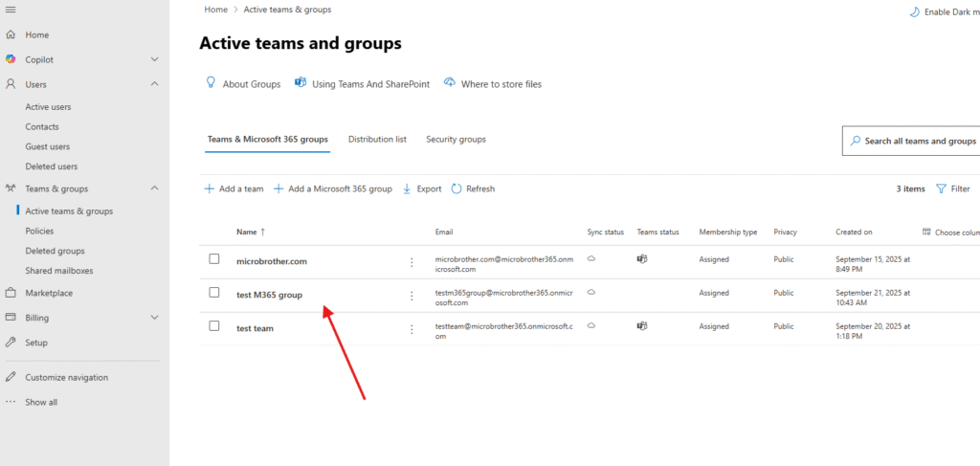
Task: Click Teams status icon for microbrother.com
Action: [642, 259]
